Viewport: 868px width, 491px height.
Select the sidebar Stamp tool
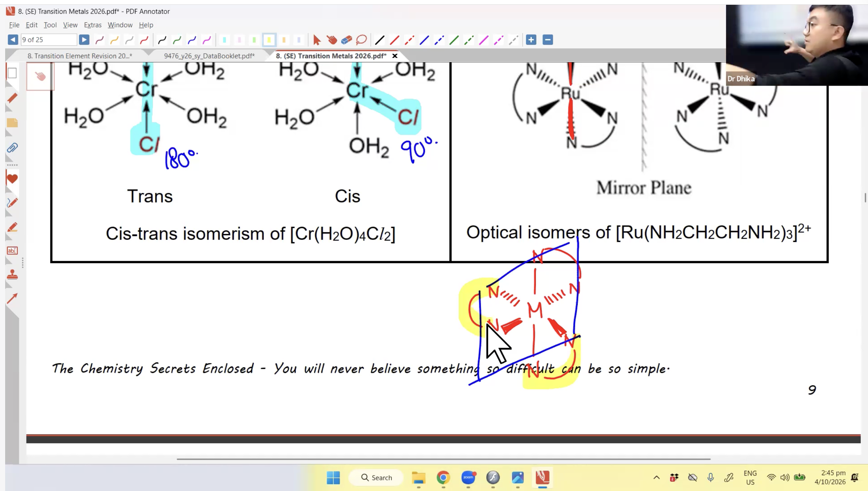12,274
